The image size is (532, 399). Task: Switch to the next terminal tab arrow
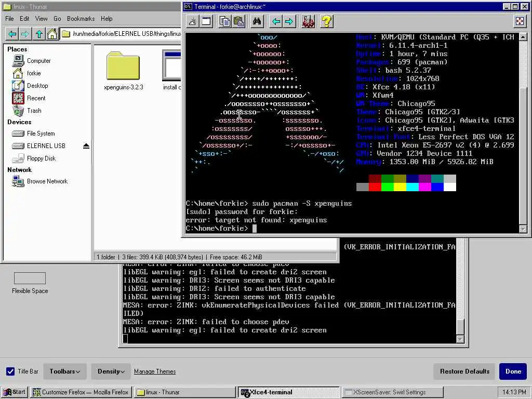click(289, 22)
